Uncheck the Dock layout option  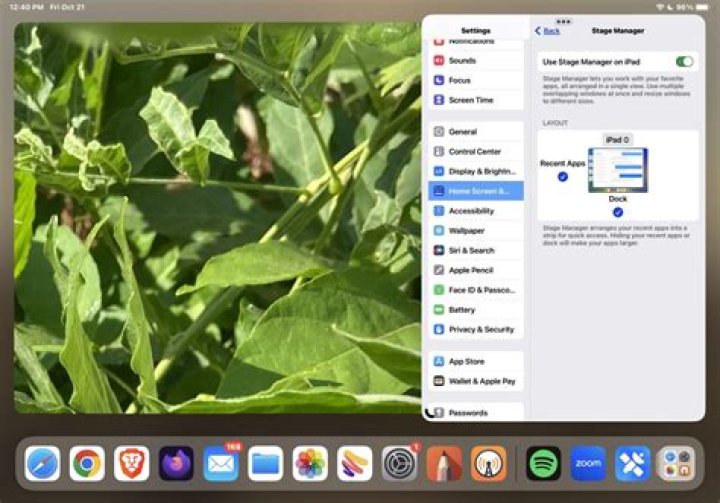tap(618, 212)
